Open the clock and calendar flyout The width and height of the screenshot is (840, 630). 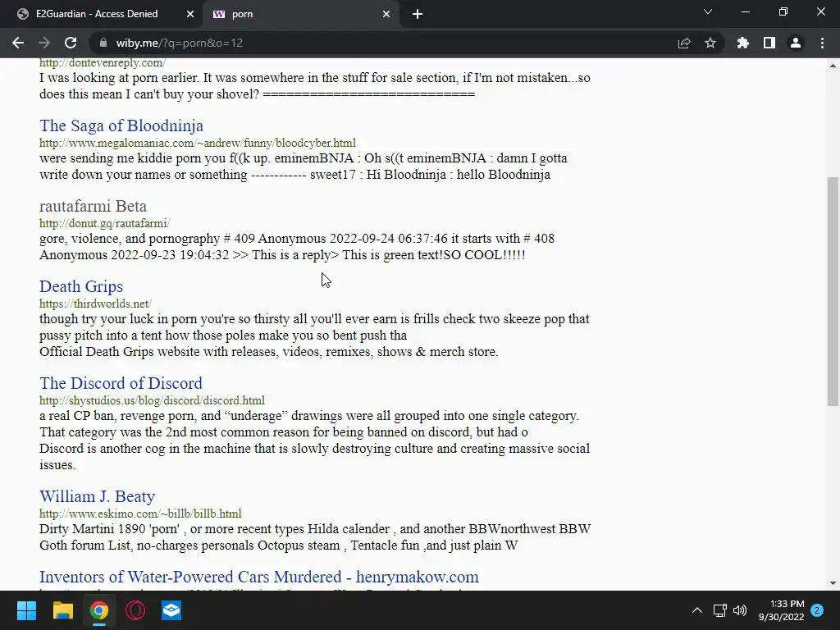click(781, 610)
